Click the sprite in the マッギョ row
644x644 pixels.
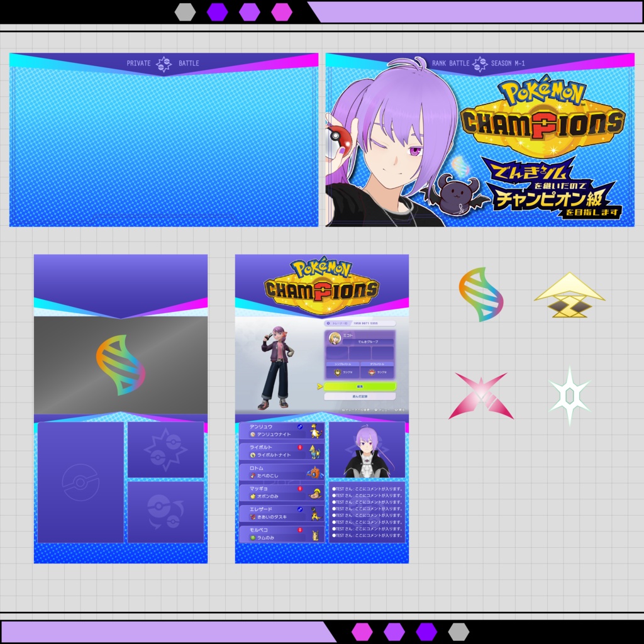click(315, 493)
